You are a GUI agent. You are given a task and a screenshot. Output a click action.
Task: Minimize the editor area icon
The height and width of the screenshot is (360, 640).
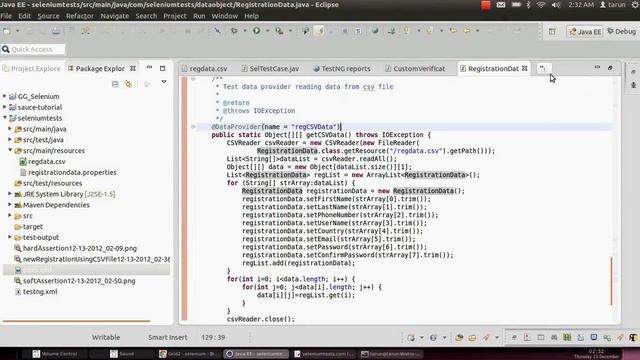coord(597,67)
